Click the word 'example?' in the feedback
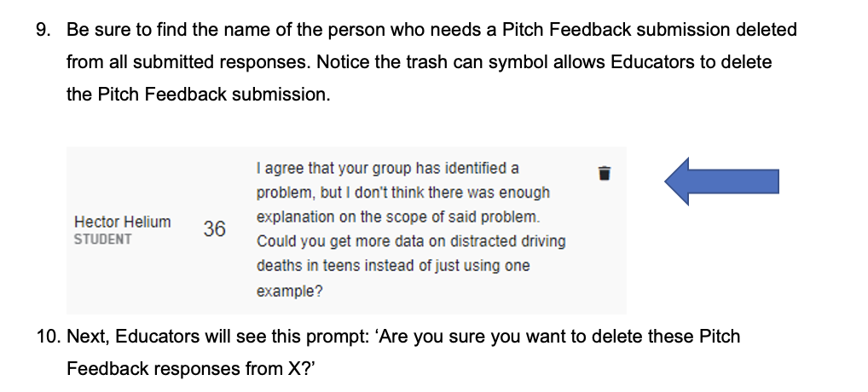868x392 pixels. 290,291
